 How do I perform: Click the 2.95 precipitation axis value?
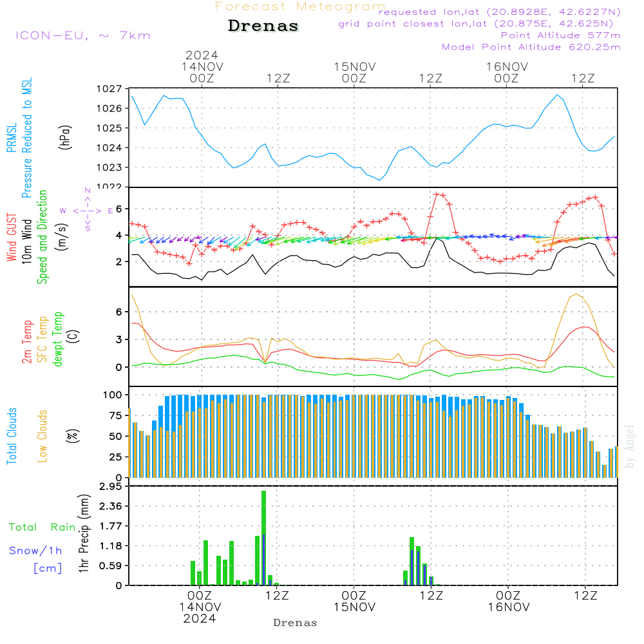[x=111, y=486]
